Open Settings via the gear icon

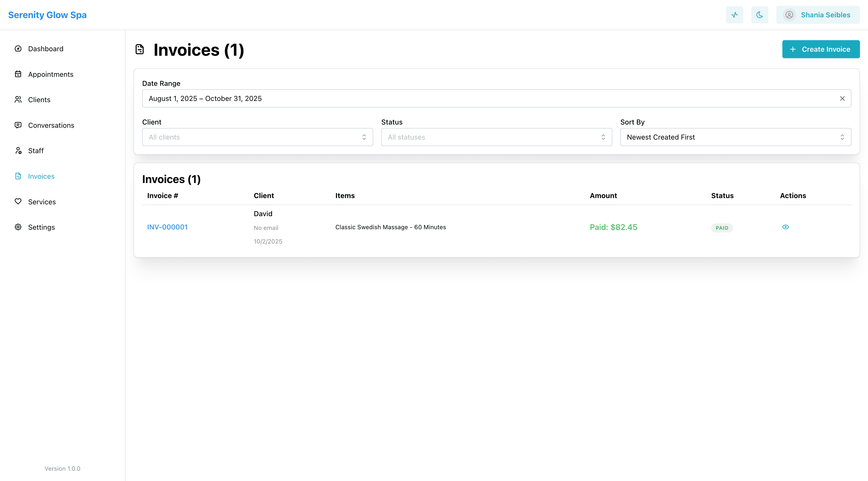(x=18, y=227)
